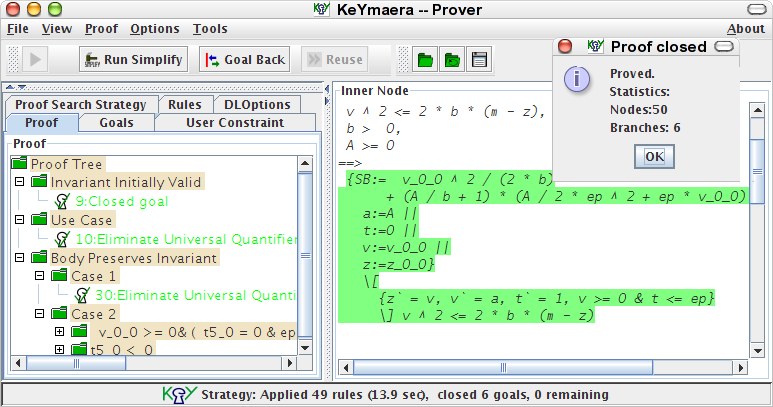The height and width of the screenshot is (407, 773).
Task: Click the b > 0 antecedent formula
Action: pos(373,129)
